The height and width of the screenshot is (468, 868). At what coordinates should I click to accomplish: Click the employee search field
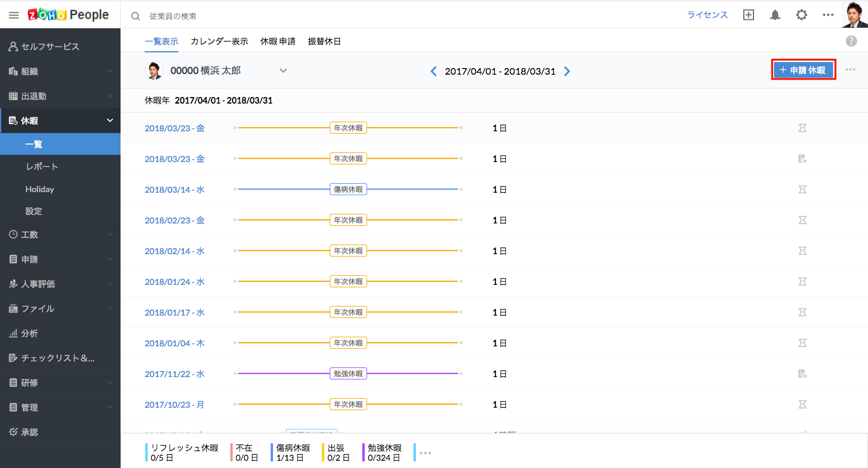tap(241, 16)
